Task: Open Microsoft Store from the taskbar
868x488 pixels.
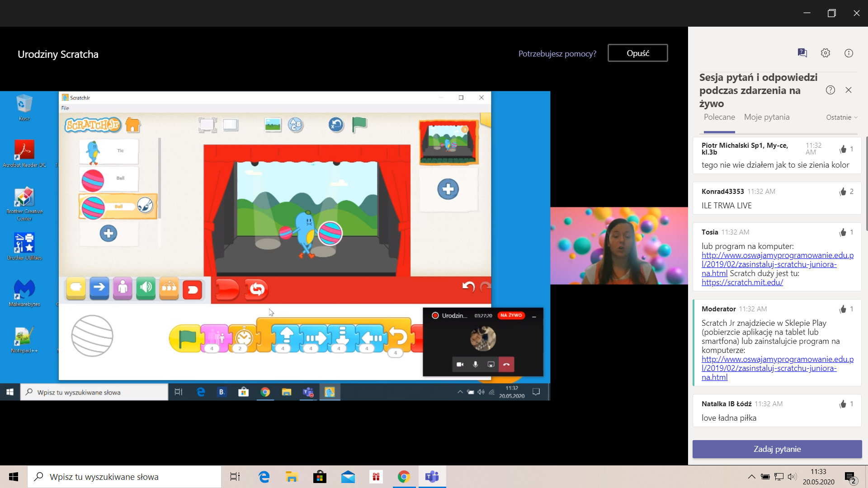Action: point(320,477)
